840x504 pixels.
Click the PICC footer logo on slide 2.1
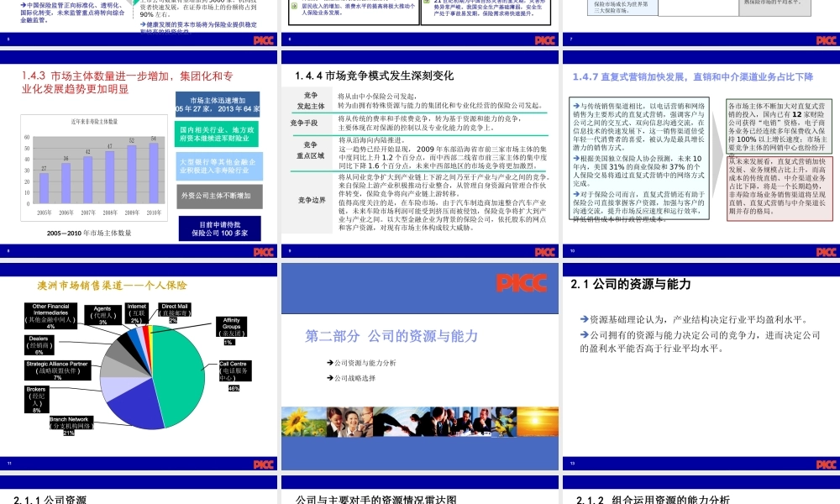tap(826, 465)
